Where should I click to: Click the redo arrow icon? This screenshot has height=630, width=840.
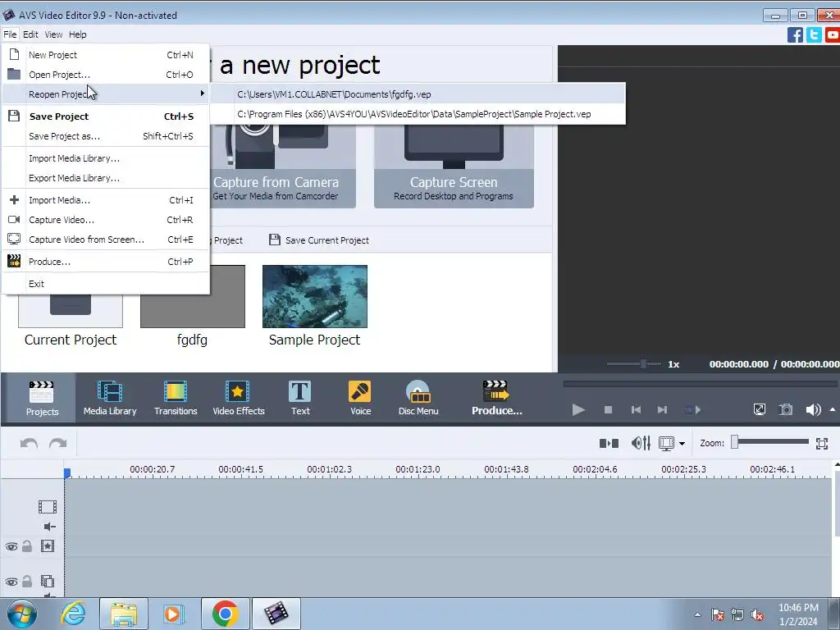pyautogui.click(x=58, y=444)
